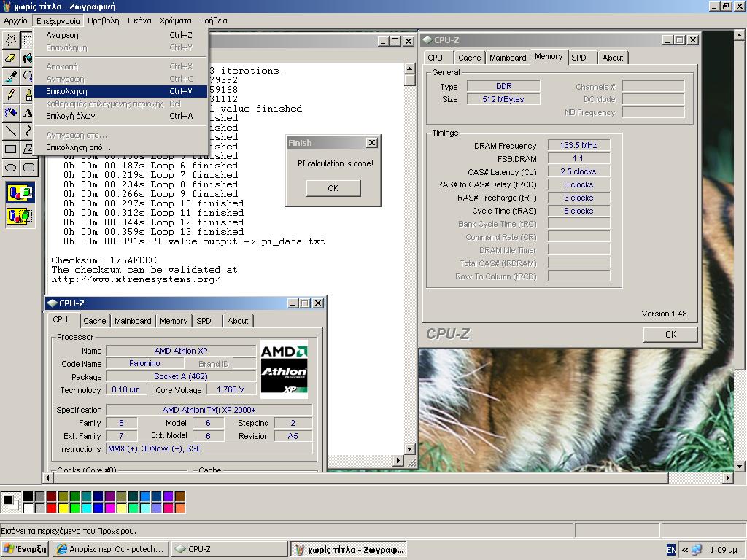Select the Curve tool
Image resolution: width=747 pixels, height=560 pixels.
(28, 131)
